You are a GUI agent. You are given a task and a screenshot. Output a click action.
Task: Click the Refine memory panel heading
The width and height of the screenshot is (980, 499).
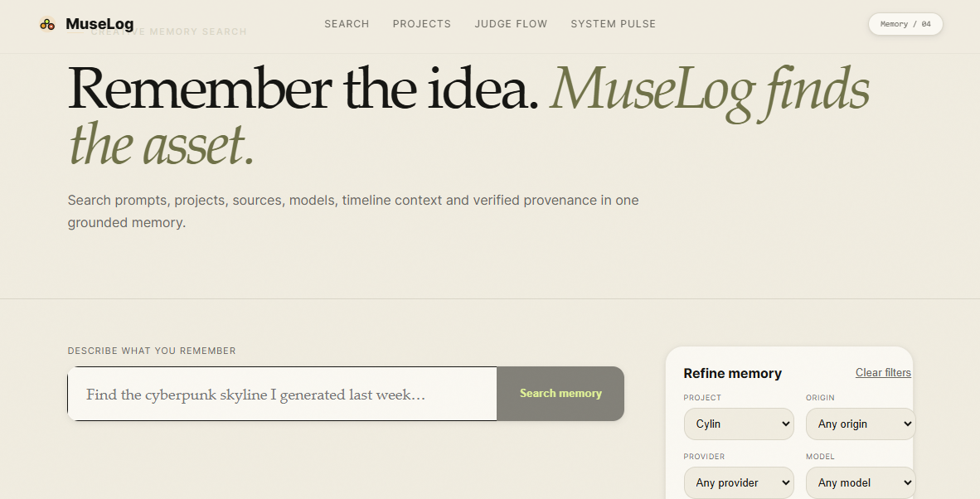click(x=732, y=374)
